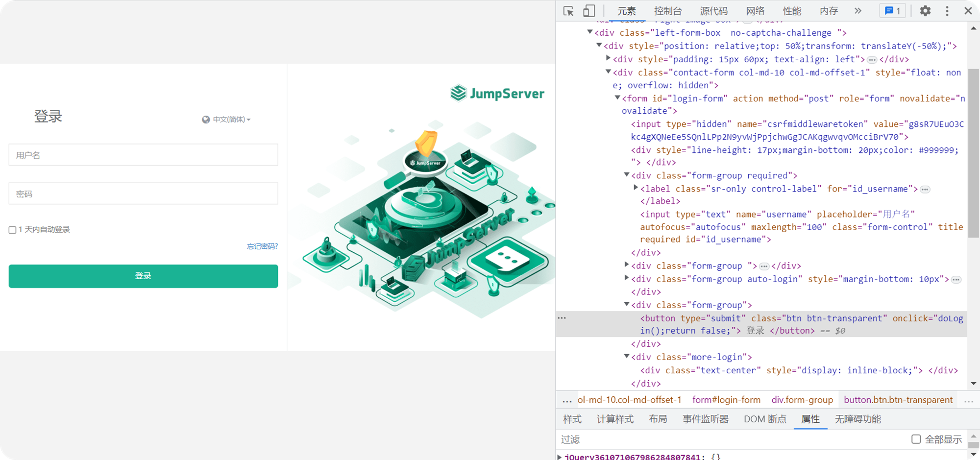Open the DOM 断点 pane tab
Screen dimensions: 980x460
(x=765, y=419)
